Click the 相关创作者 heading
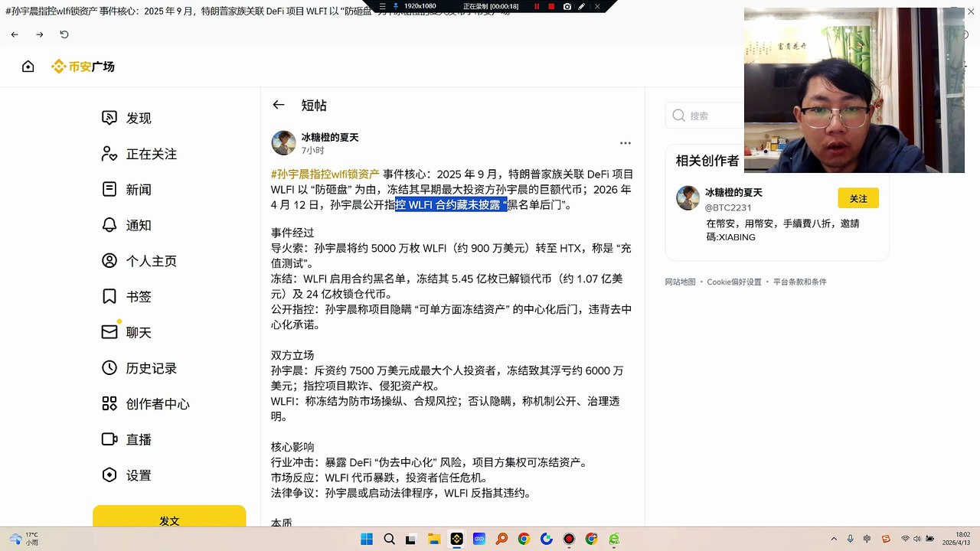The image size is (980, 551). pos(707,161)
